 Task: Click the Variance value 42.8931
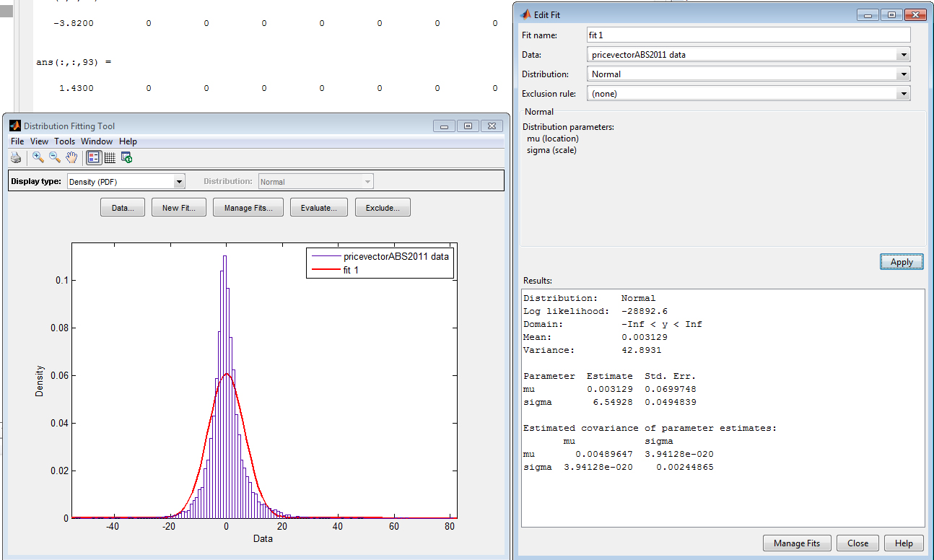(642, 350)
